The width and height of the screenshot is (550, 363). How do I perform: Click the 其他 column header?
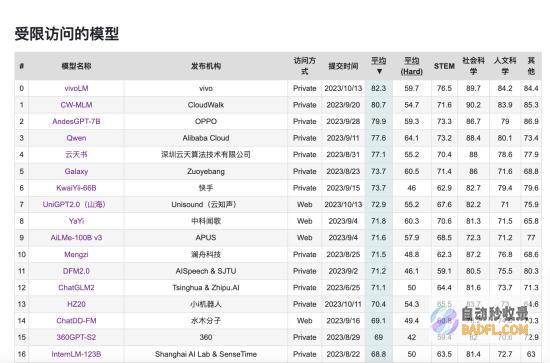pos(531,66)
